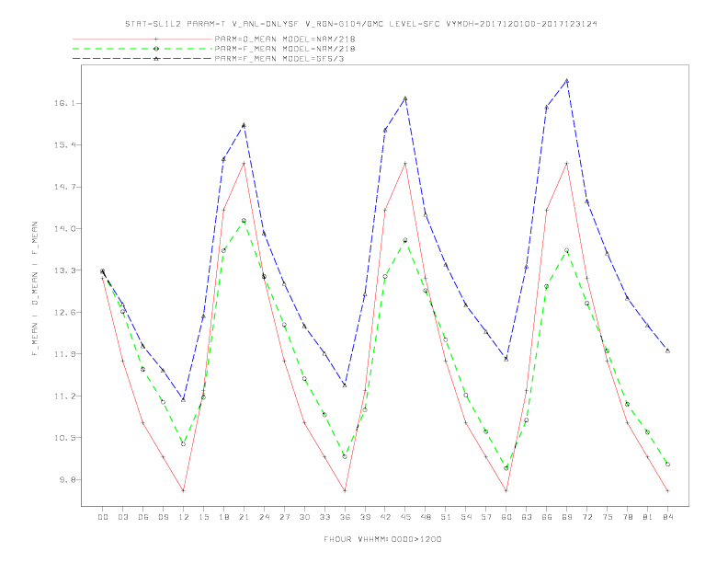Click the y-axis title F_MEAN | O_MEAN | F_MEAN
The width and height of the screenshot is (728, 563).
click(x=35, y=289)
